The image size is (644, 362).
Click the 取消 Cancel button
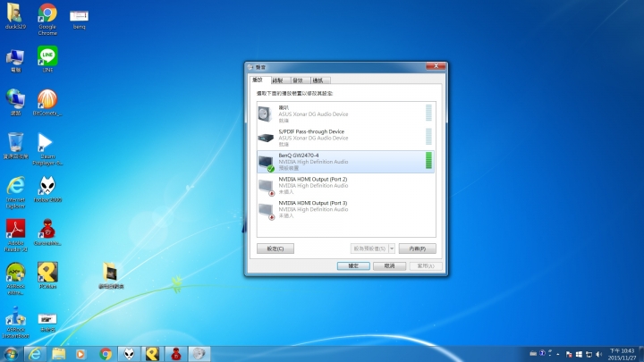coord(389,266)
